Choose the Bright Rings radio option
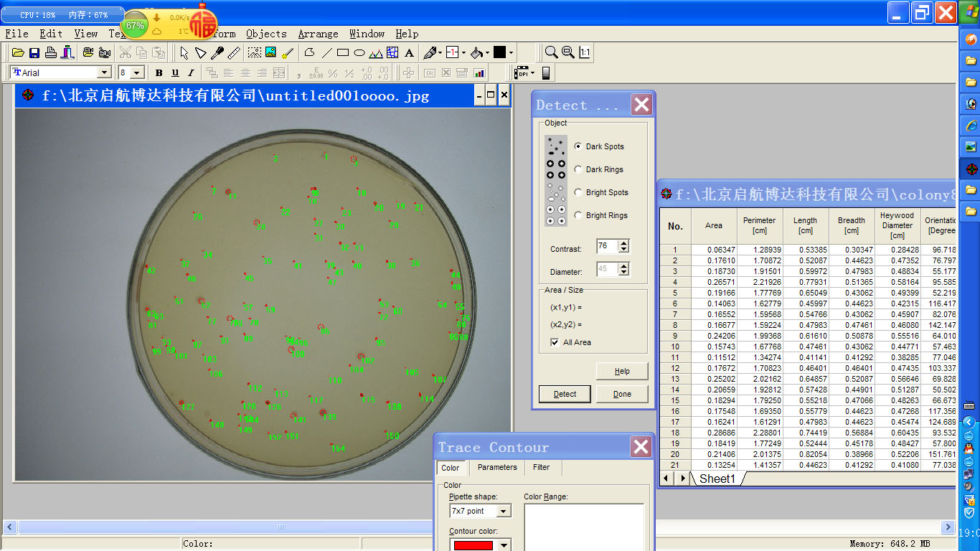Screen dimensions: 980x551 point(578,215)
